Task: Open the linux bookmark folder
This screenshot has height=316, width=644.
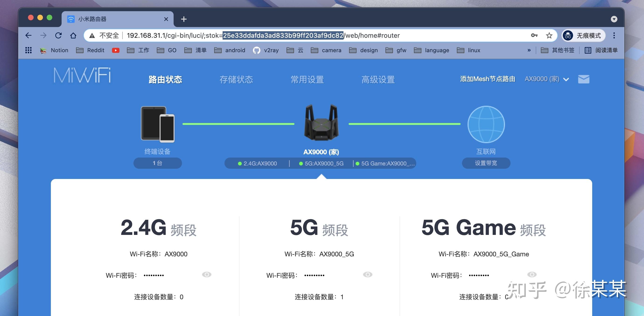Action: (x=469, y=50)
